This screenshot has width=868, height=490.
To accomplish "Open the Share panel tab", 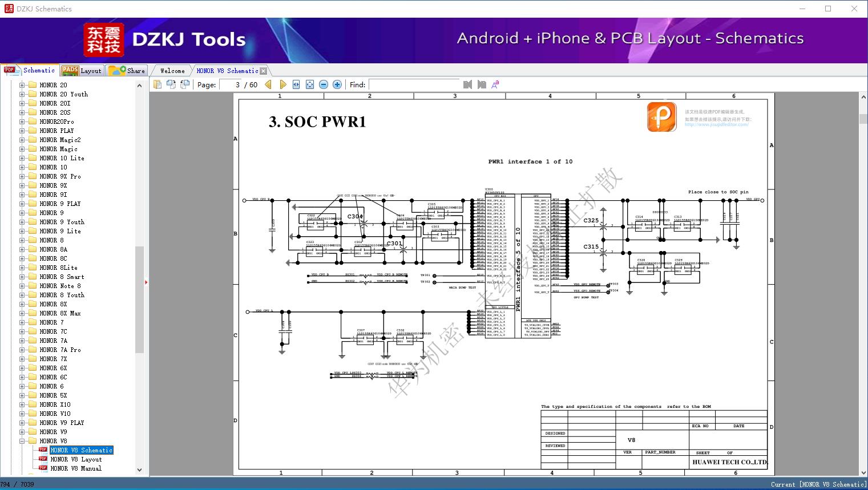I will tap(127, 71).
